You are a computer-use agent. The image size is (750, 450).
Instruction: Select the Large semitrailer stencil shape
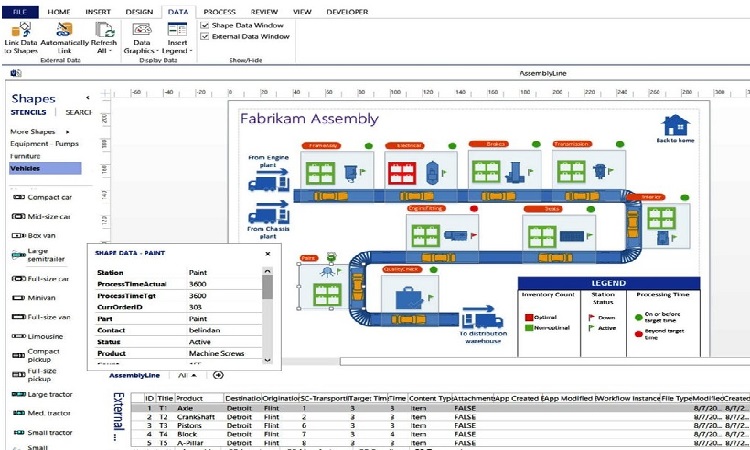pyautogui.click(x=38, y=255)
